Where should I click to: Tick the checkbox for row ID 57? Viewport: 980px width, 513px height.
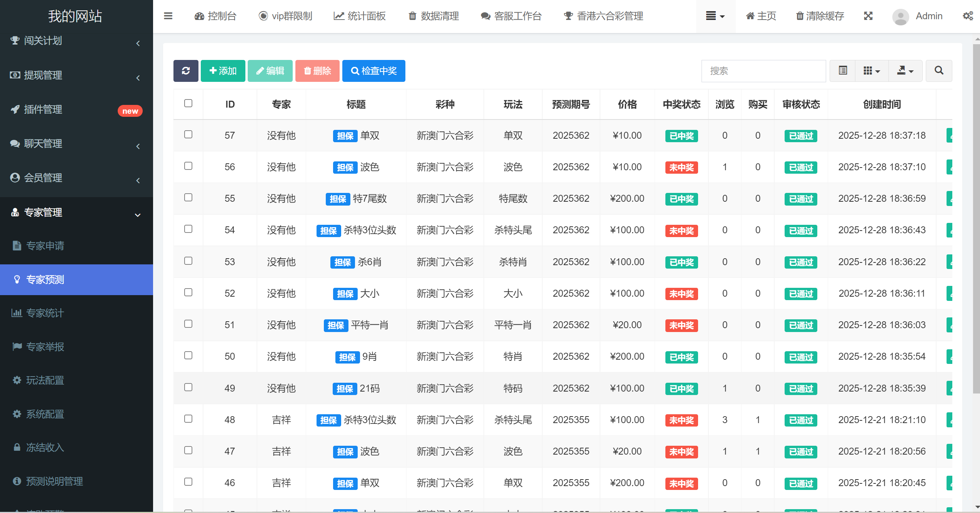point(188,134)
